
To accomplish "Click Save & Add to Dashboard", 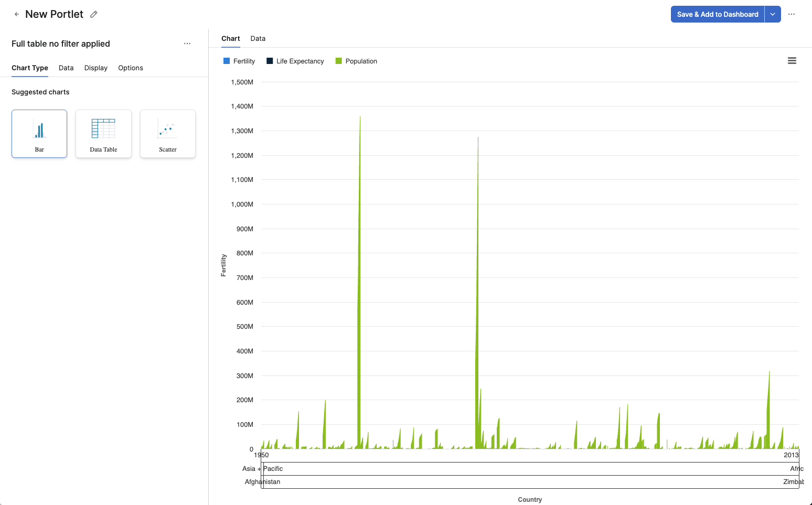I will (717, 14).
